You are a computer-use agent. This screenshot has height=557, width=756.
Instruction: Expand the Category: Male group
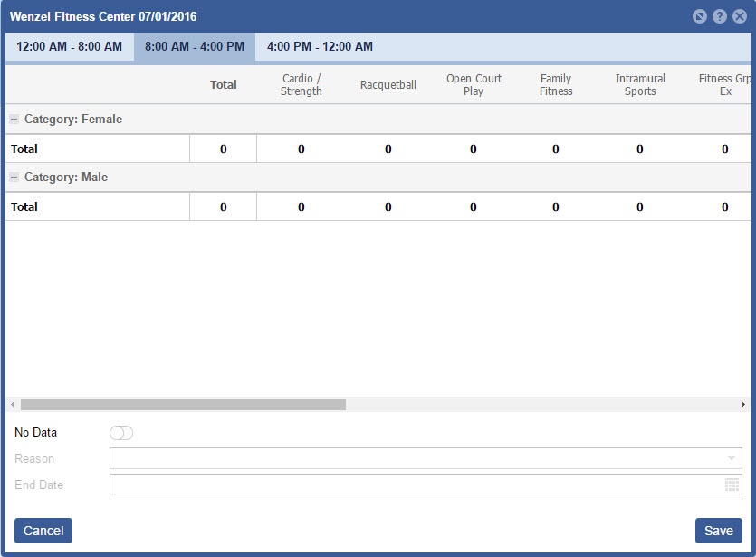click(14, 178)
